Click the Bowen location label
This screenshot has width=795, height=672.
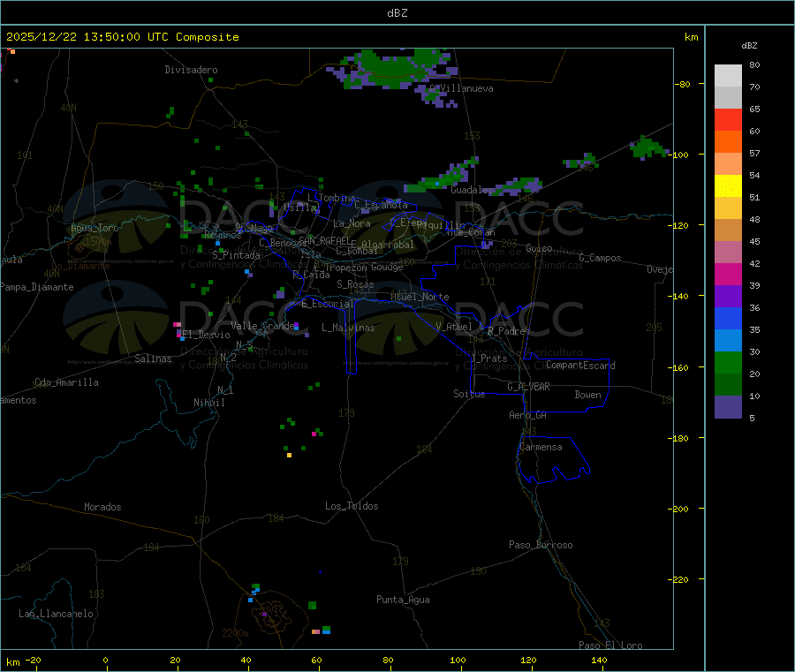tap(588, 395)
